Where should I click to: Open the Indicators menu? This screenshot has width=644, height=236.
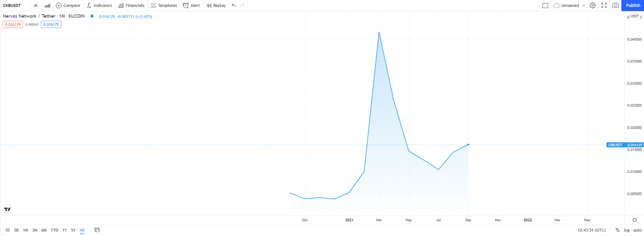(x=100, y=5)
